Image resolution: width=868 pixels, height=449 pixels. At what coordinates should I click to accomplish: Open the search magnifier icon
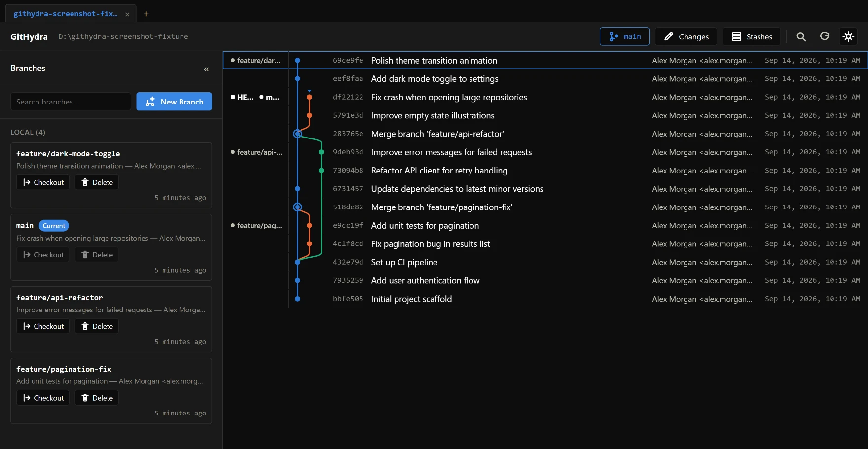coord(801,36)
